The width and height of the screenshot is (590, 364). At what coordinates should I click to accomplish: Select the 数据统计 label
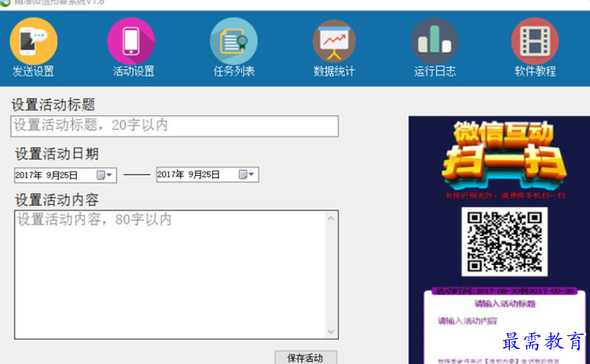point(334,71)
